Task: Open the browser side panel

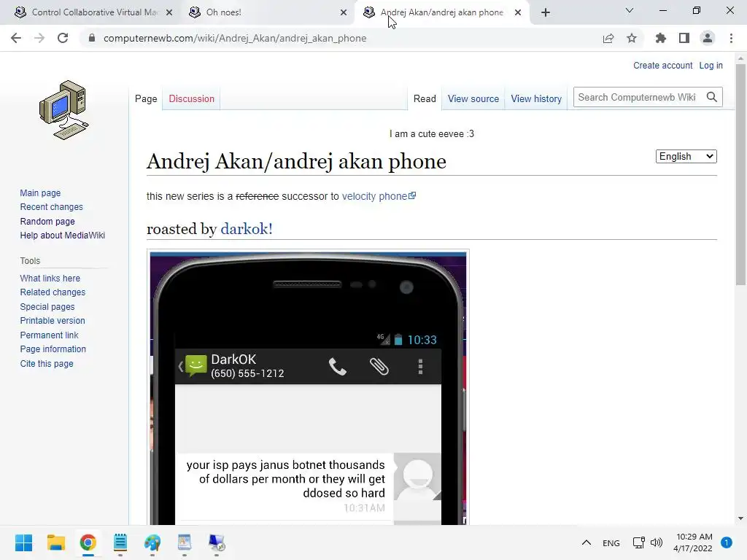Action: point(684,38)
